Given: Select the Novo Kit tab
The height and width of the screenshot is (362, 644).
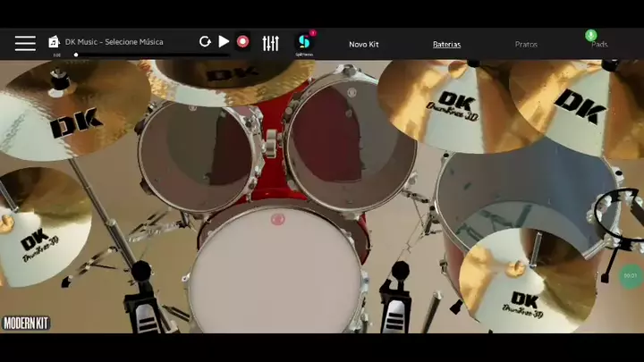Looking at the screenshot, I should pyautogui.click(x=363, y=44).
